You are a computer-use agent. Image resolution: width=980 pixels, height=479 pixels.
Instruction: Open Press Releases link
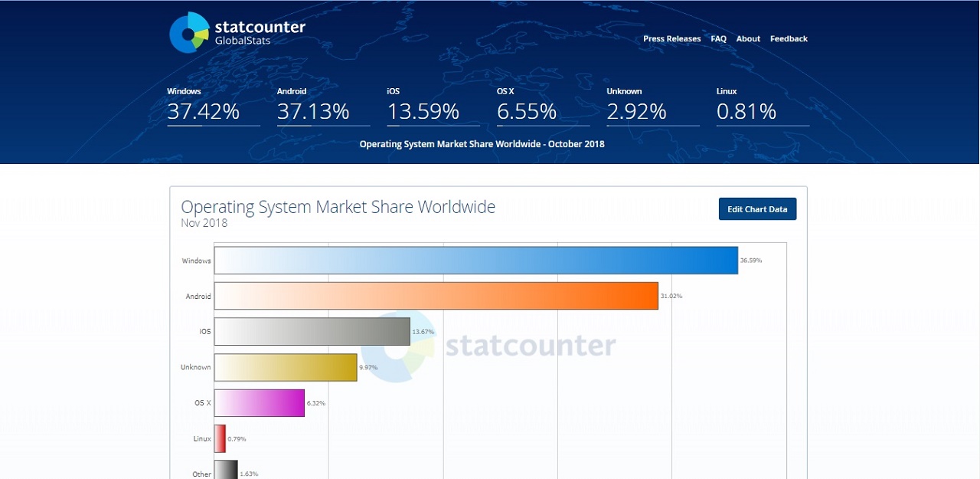(671, 39)
